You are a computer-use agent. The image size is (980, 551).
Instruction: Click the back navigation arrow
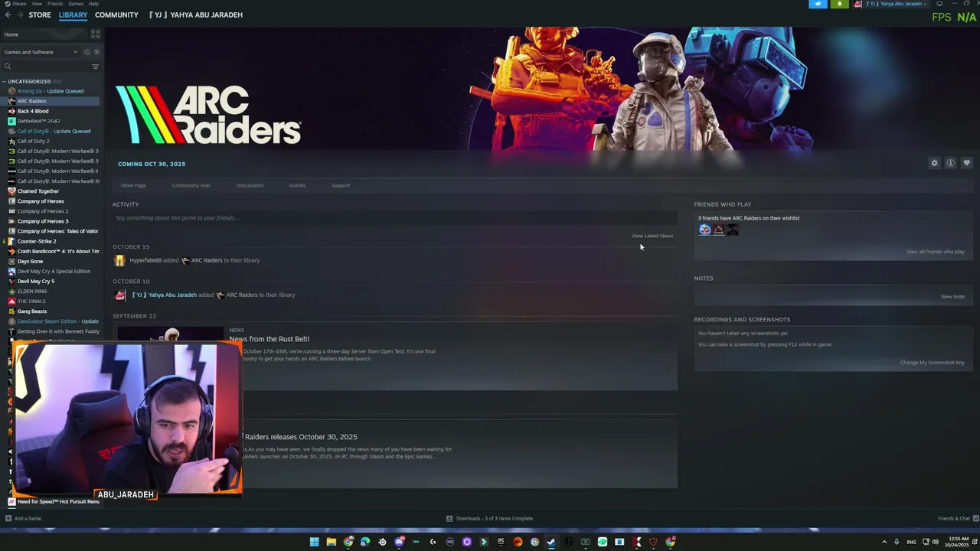coord(8,15)
